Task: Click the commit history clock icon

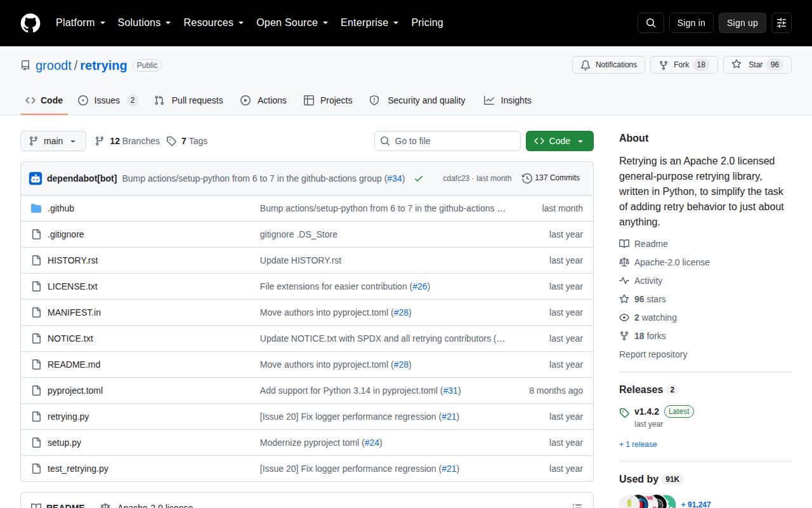Action: pyautogui.click(x=527, y=178)
